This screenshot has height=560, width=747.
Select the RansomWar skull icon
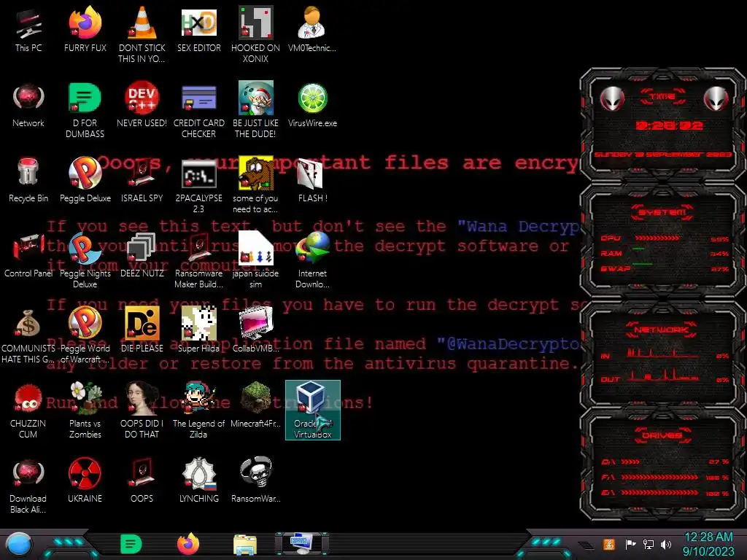coord(255,481)
